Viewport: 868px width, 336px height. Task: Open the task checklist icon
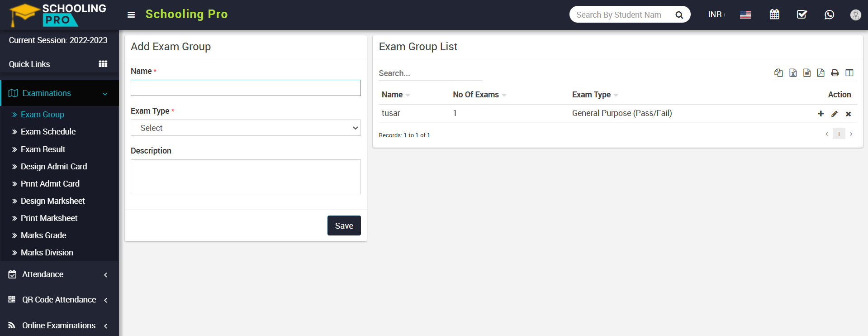802,14
